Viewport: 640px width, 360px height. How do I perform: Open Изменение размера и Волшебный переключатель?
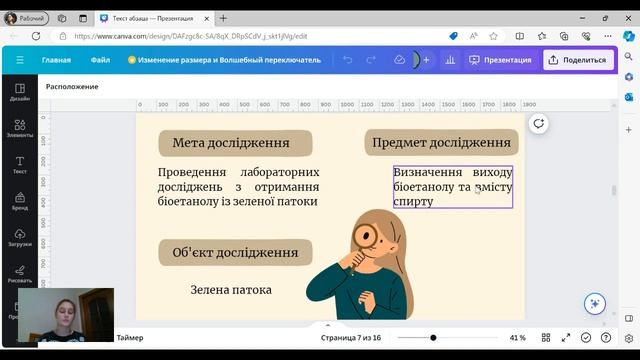pyautogui.click(x=224, y=60)
